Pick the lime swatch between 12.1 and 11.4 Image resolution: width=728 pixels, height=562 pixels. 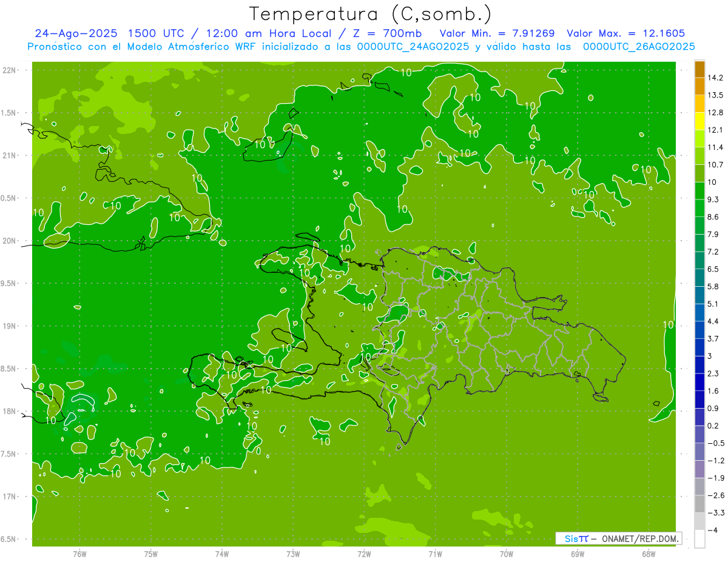pos(699,139)
